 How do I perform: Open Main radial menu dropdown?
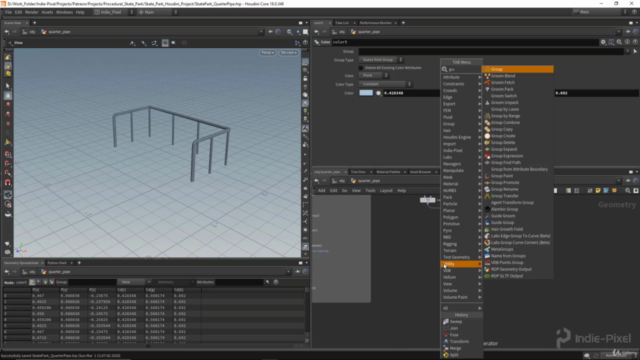(x=157, y=12)
